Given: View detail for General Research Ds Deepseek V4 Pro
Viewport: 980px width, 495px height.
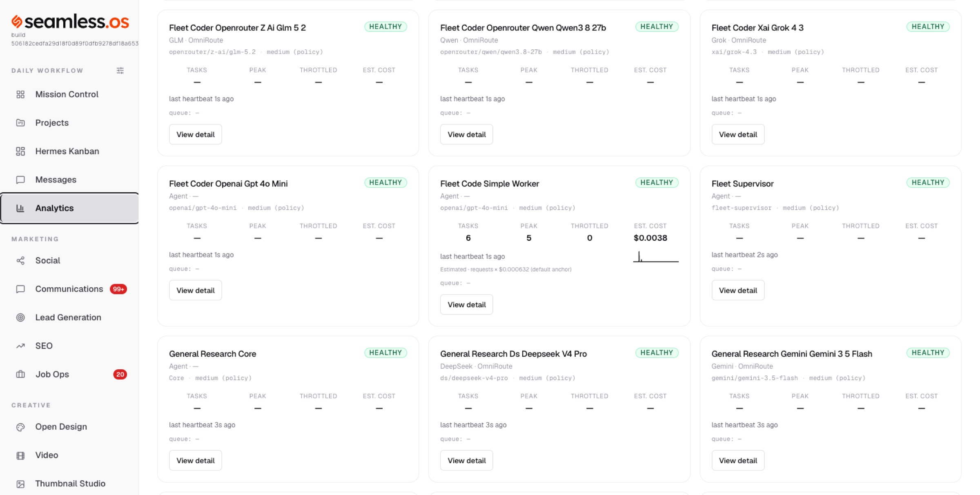Looking at the screenshot, I should point(467,460).
